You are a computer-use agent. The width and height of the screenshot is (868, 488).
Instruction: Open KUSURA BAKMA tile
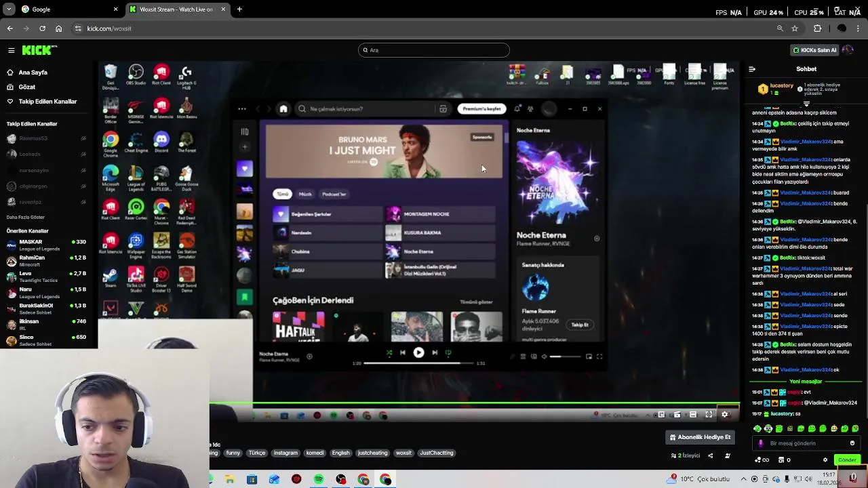tap(441, 232)
